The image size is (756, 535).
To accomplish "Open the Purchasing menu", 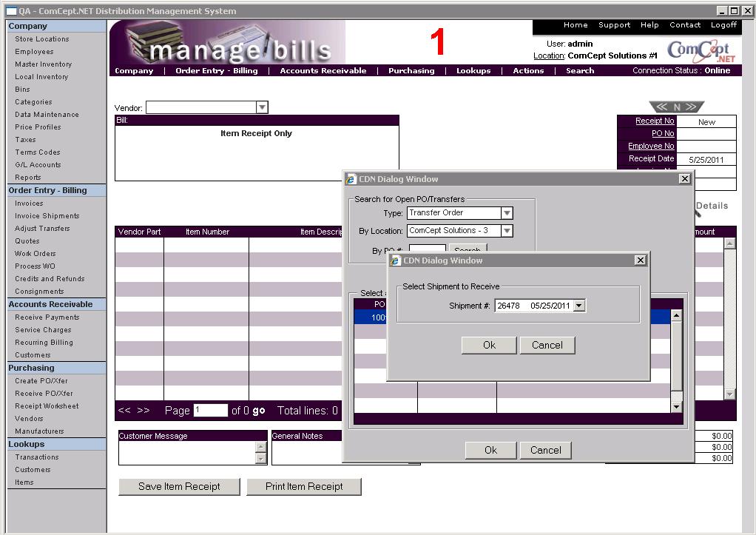I will pos(411,71).
